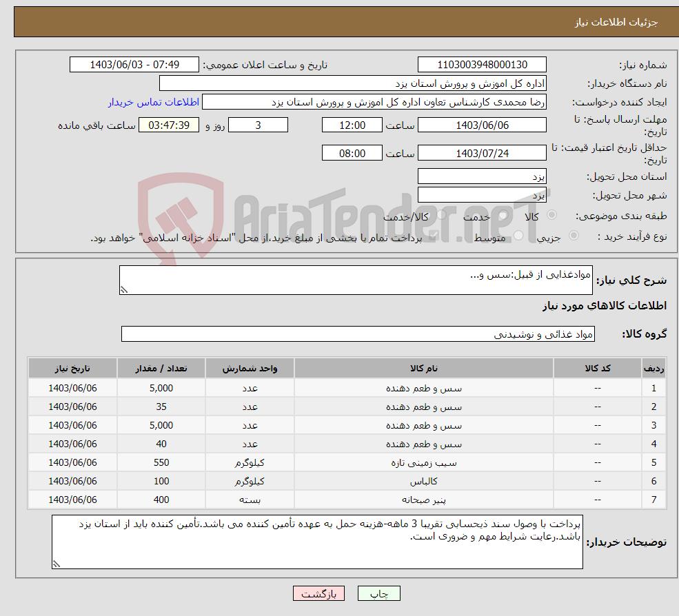Viewport: 679px width, 616px height.
Task: Click the تعداد / مقدار column header
Action: coord(161,368)
